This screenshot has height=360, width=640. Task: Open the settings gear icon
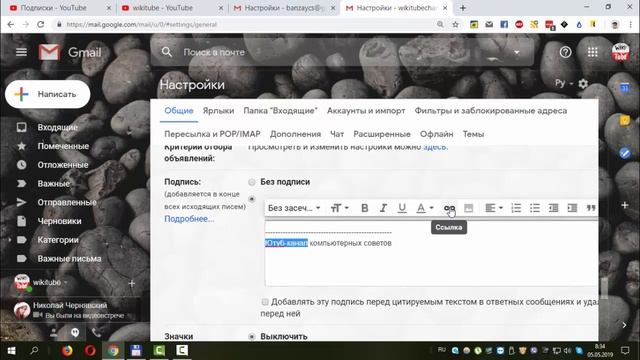click(x=583, y=84)
